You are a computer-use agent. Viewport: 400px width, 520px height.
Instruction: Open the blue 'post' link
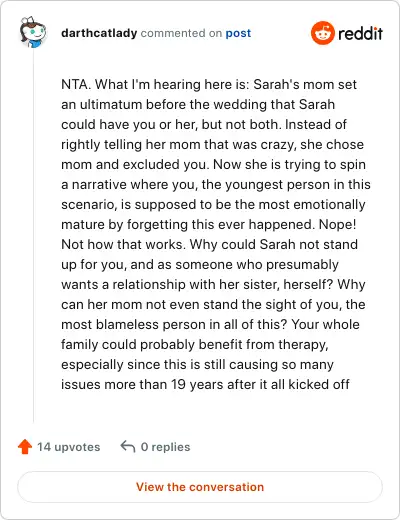pos(238,33)
